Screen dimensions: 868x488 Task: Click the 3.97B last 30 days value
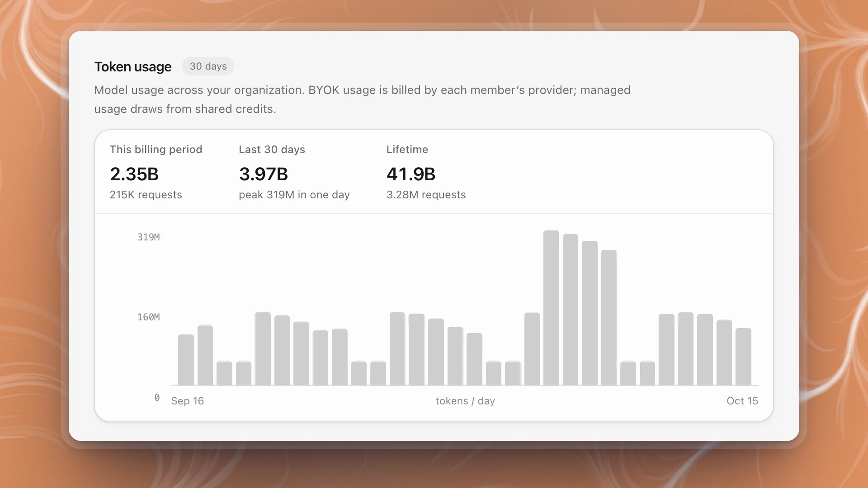(264, 174)
